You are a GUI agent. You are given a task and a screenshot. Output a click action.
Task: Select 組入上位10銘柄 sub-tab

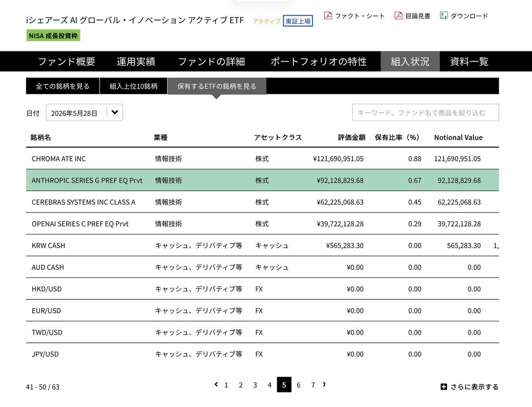coord(133,86)
